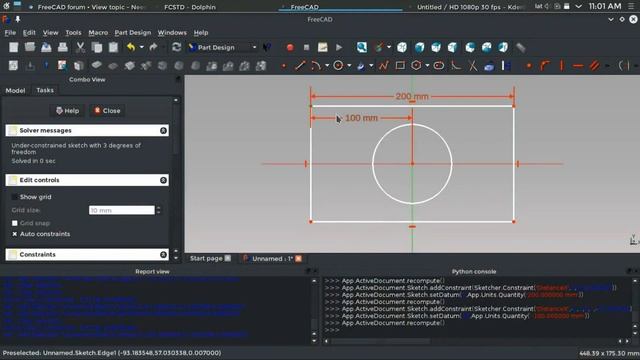The width and height of the screenshot is (640, 360).
Task: Click the Paste clipboard icon
Action: [113, 47]
